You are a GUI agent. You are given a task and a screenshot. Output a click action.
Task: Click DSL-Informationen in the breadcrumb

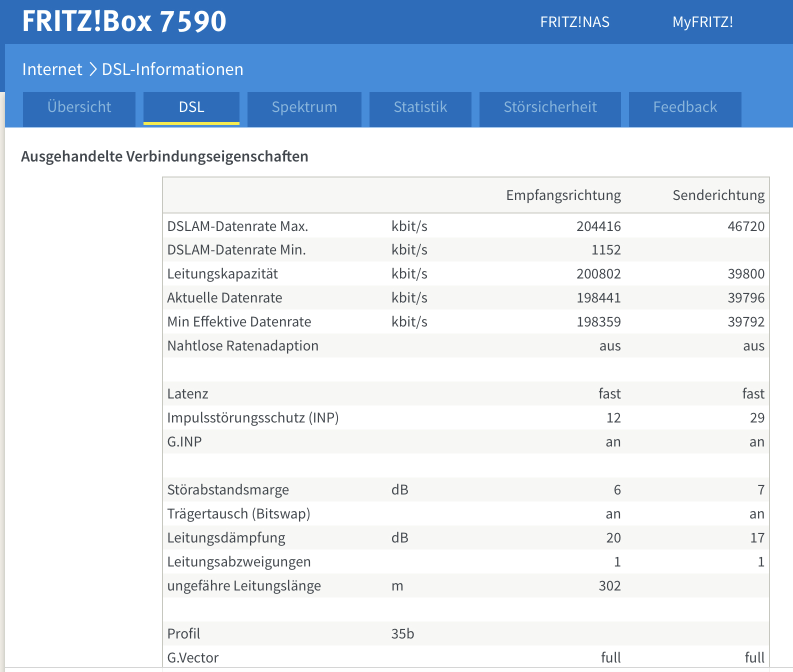pos(172,69)
